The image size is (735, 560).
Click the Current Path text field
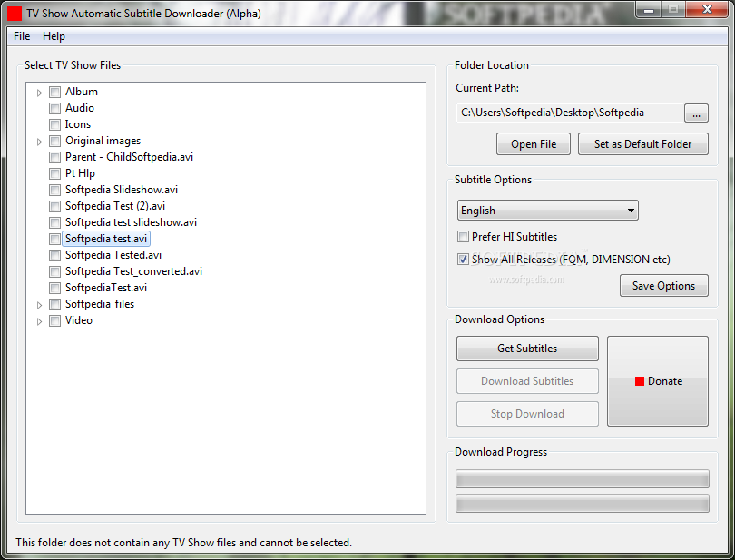coord(569,113)
